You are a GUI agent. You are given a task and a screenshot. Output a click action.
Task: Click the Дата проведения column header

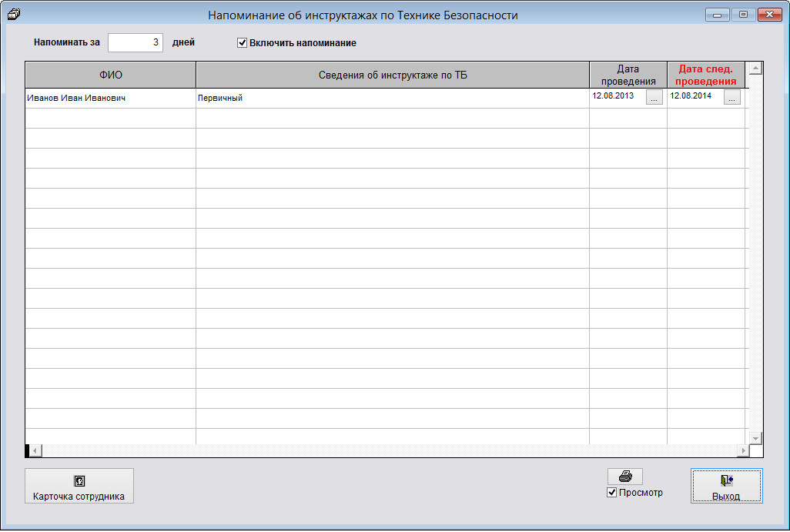(628, 75)
